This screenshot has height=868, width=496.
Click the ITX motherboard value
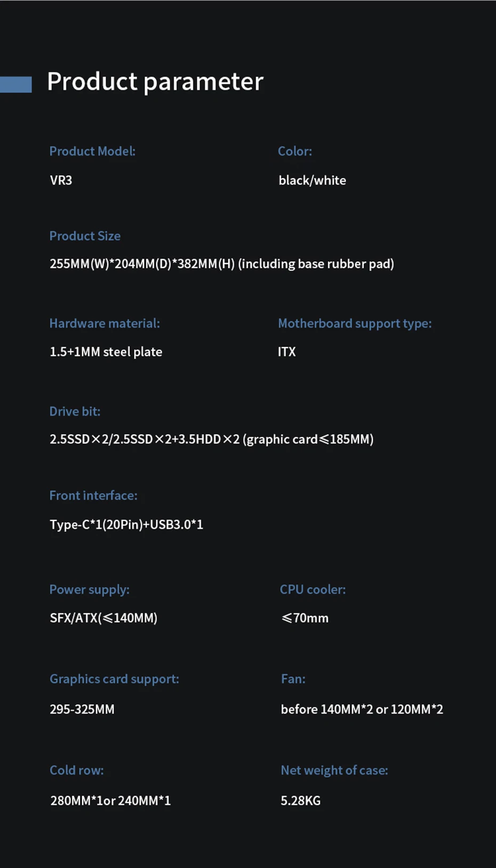(286, 352)
